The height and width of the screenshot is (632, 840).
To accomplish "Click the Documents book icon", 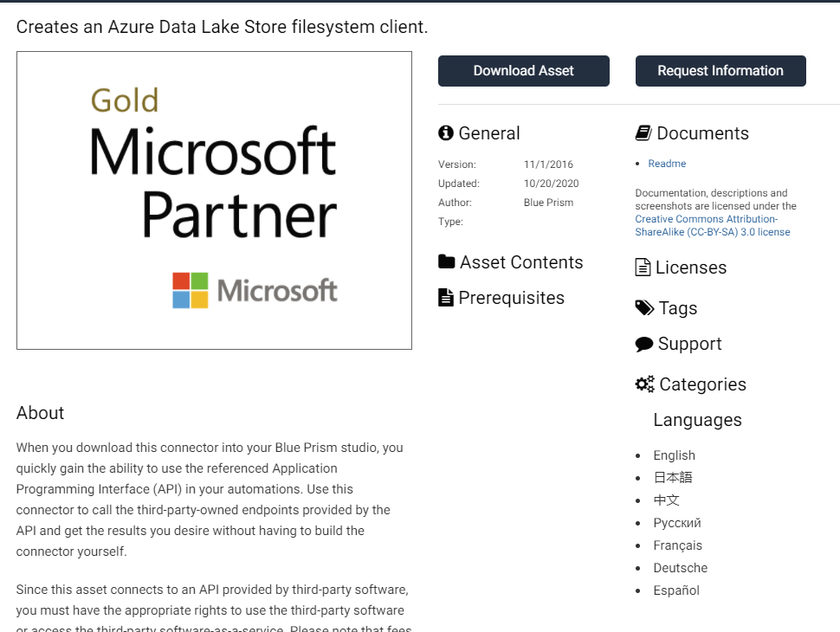I will pos(643,133).
